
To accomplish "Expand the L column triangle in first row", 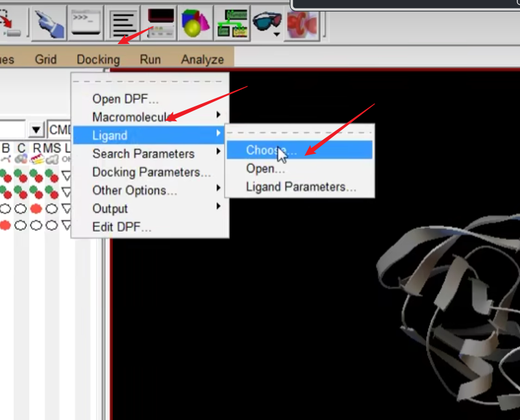I will (x=66, y=174).
